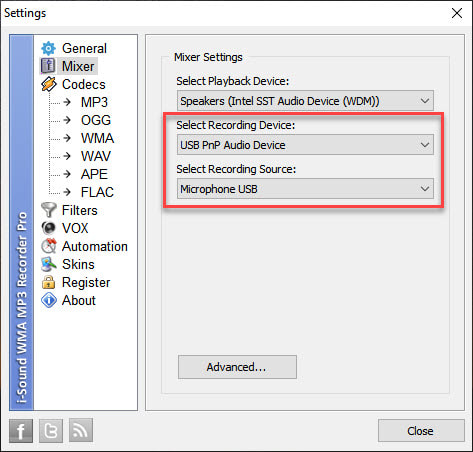473x452 pixels.
Task: Click the arrow beside FLAC
Action: pos(67,192)
